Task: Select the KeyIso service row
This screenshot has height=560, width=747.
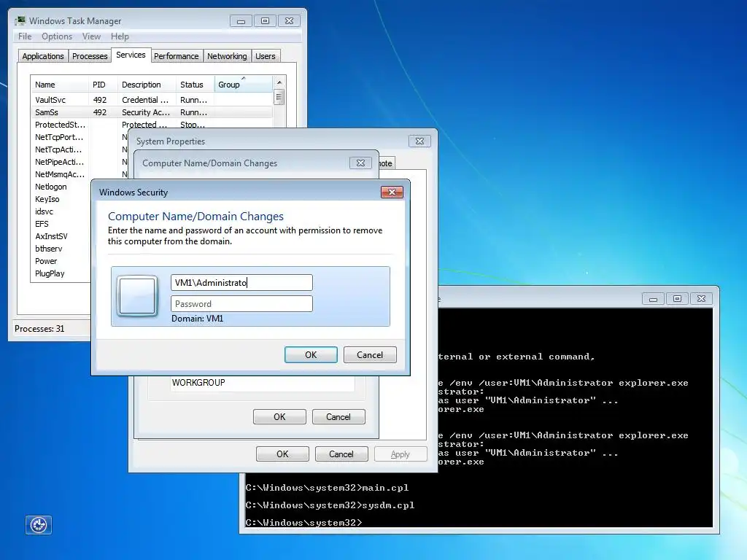Action: pyautogui.click(x=61, y=199)
